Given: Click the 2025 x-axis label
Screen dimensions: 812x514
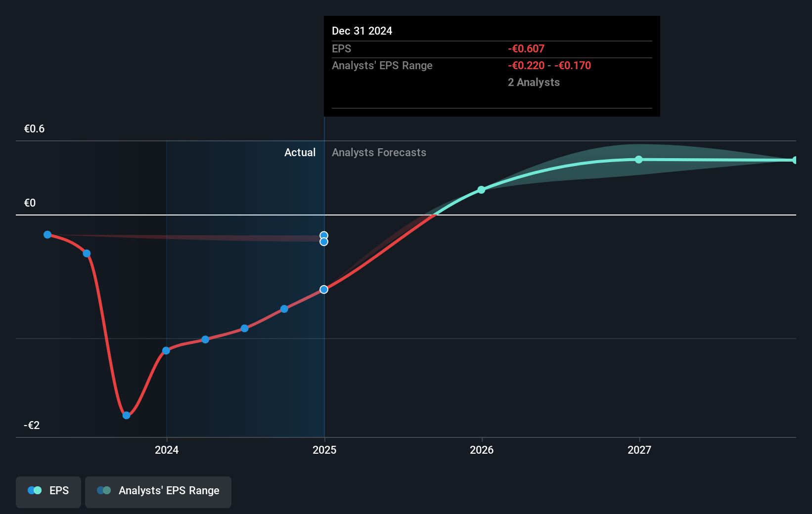Looking at the screenshot, I should tap(324, 450).
